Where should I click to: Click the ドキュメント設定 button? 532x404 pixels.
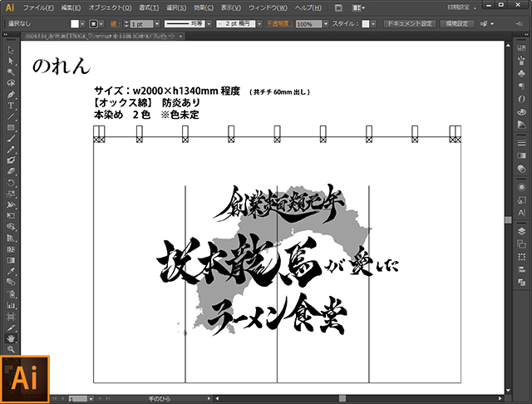408,24
